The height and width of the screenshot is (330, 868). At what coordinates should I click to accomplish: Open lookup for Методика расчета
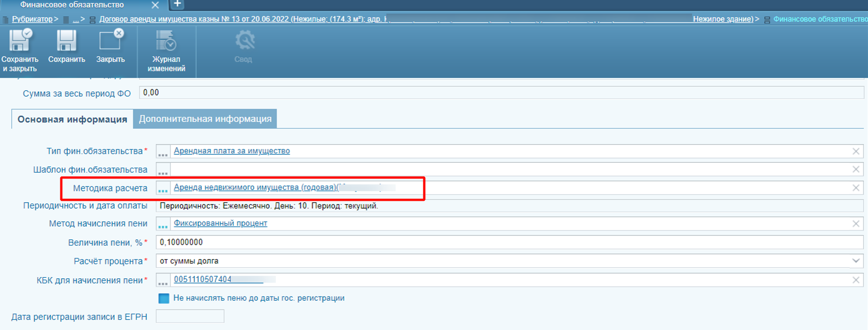tap(163, 188)
